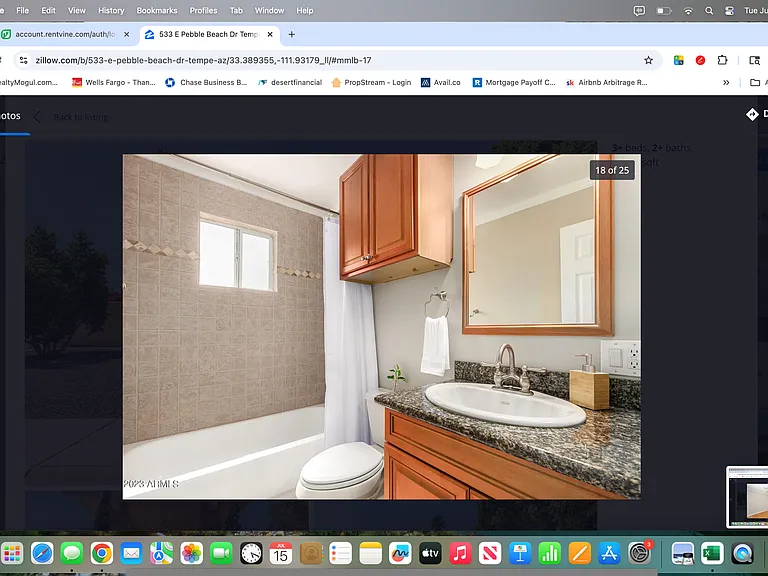Open the View menu
Screen dimensions: 768x576
(76, 10)
